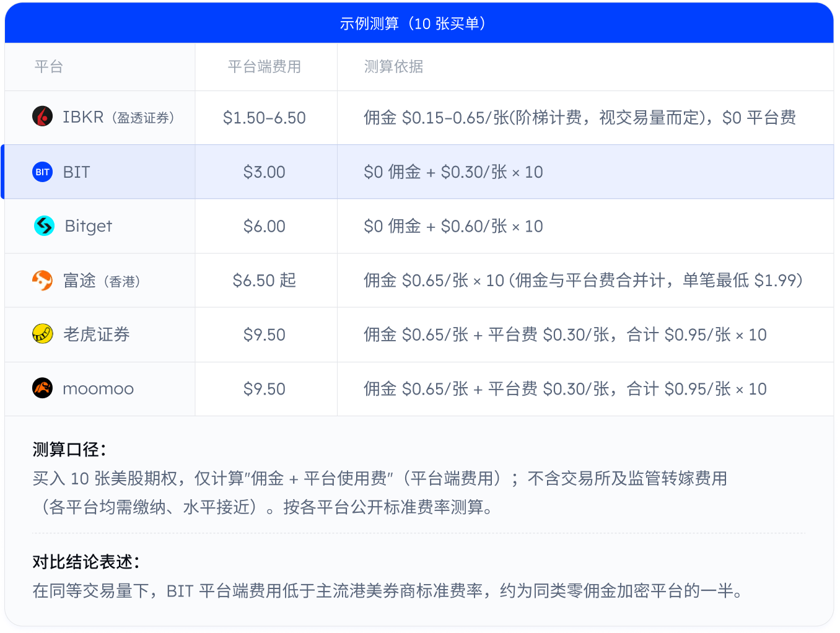Click the 平台端费用 column header
The height and width of the screenshot is (633, 840).
265,67
